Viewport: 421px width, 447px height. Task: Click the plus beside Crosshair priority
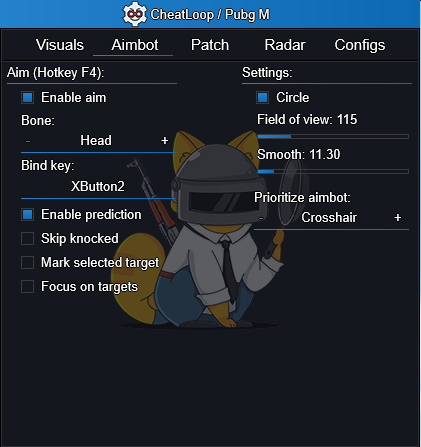coord(398,218)
